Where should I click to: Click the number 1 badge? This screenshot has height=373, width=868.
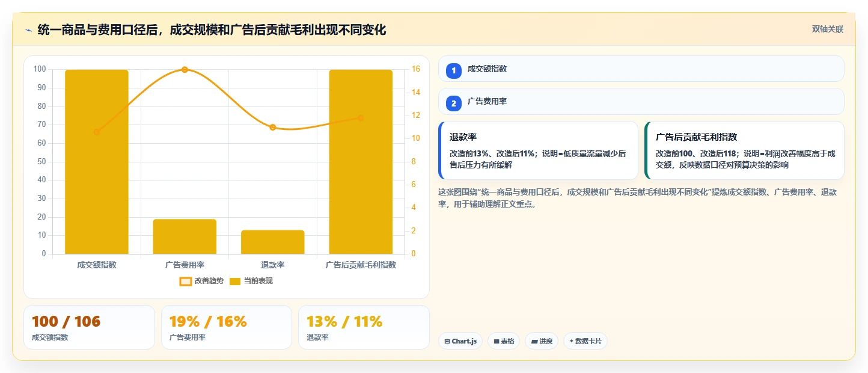[x=454, y=70]
